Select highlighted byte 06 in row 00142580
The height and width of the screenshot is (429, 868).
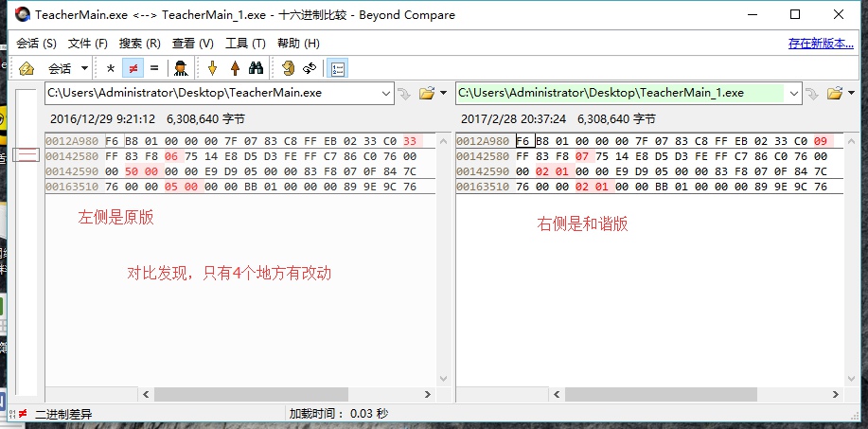click(171, 156)
